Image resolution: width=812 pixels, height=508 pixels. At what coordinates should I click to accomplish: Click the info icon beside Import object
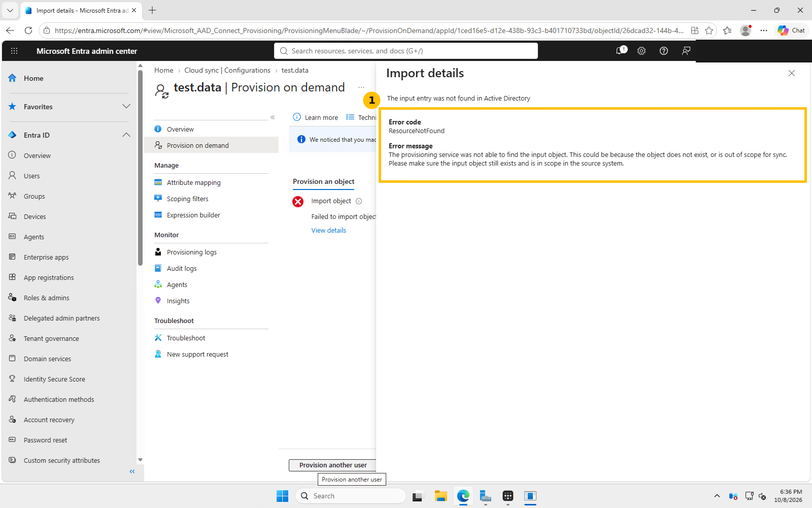359,201
